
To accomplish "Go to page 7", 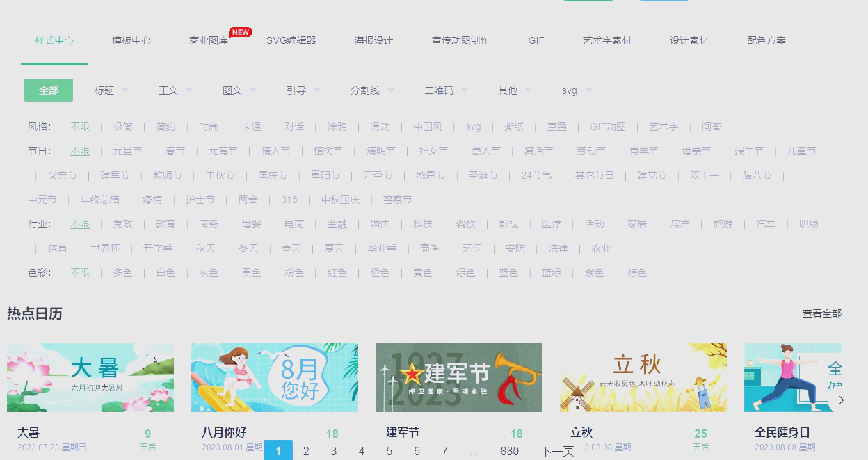I will coord(445,451).
